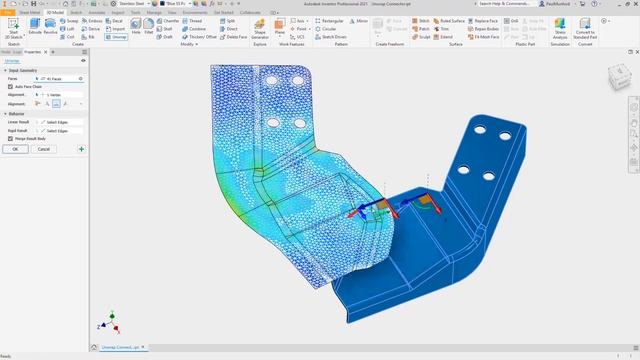Image resolution: width=640 pixels, height=360 pixels.
Task: Choose the Draft tool
Action: (x=164, y=37)
